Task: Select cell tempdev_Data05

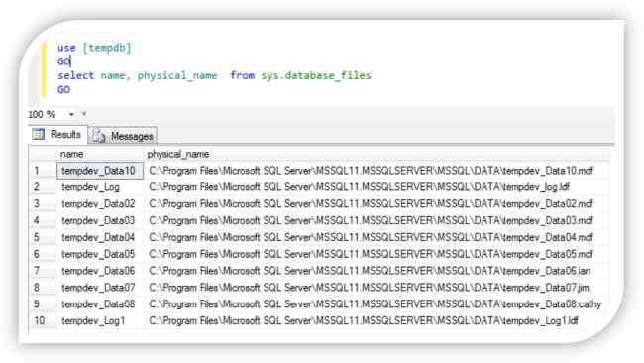Action: (100, 254)
